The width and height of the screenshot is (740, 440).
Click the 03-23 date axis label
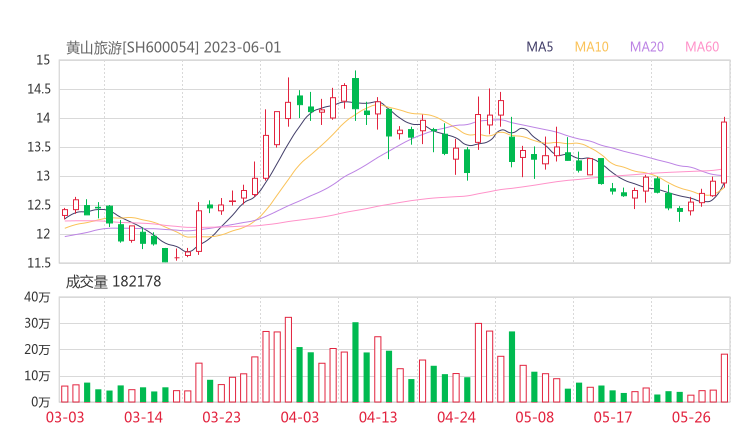(x=221, y=417)
